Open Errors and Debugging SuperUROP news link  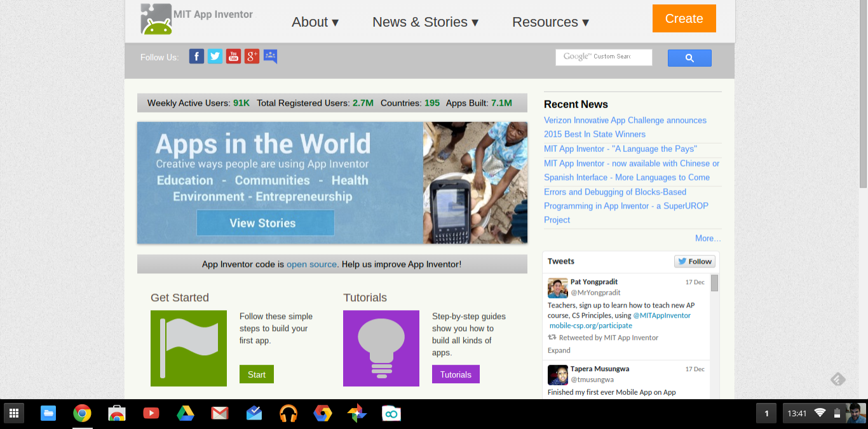point(626,206)
